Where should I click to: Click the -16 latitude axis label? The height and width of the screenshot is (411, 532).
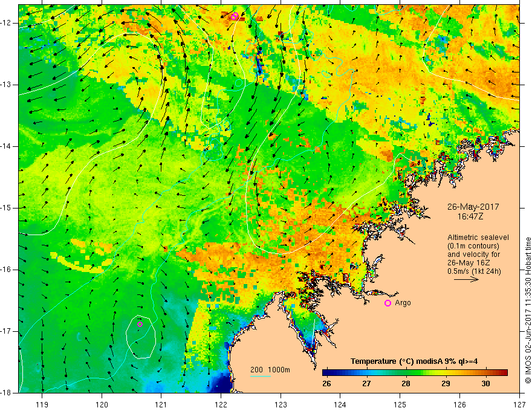point(7,270)
